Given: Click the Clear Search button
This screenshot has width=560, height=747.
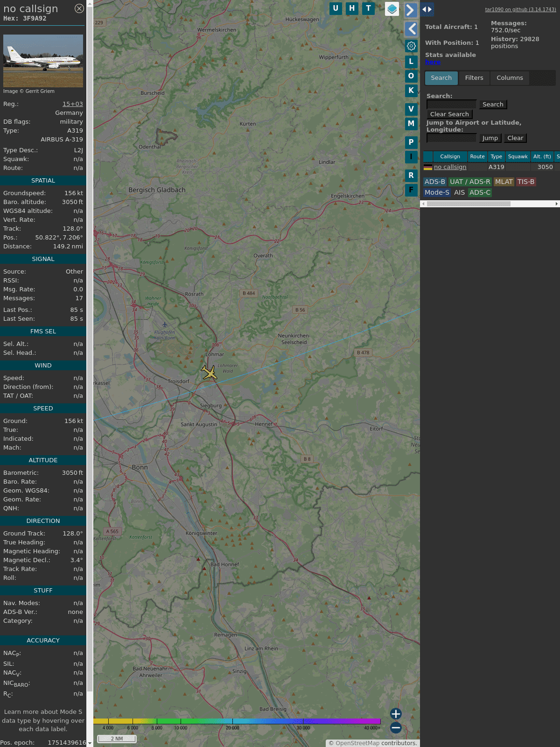Looking at the screenshot, I should pyautogui.click(x=449, y=114).
